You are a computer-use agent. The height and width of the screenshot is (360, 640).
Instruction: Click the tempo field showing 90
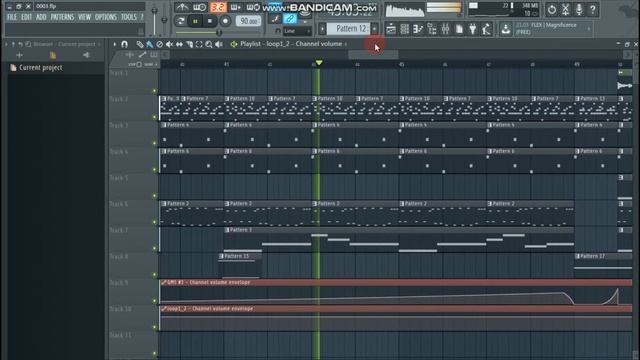click(x=248, y=21)
